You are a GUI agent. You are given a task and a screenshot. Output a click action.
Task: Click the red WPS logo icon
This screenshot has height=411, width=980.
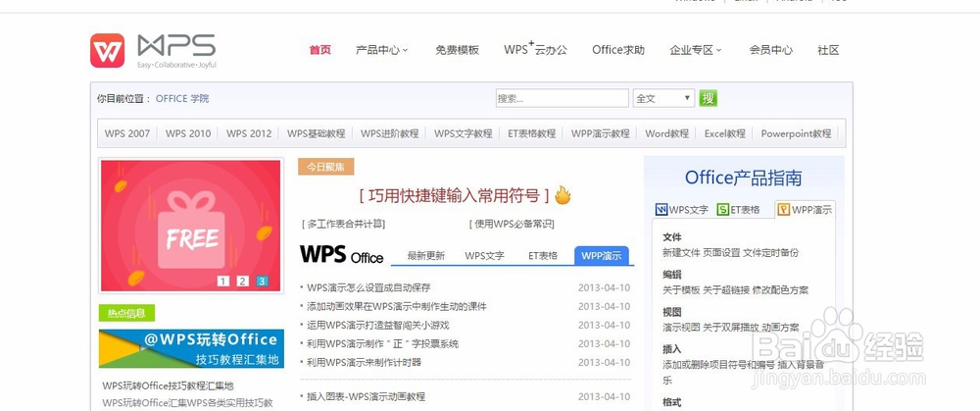pyautogui.click(x=107, y=50)
